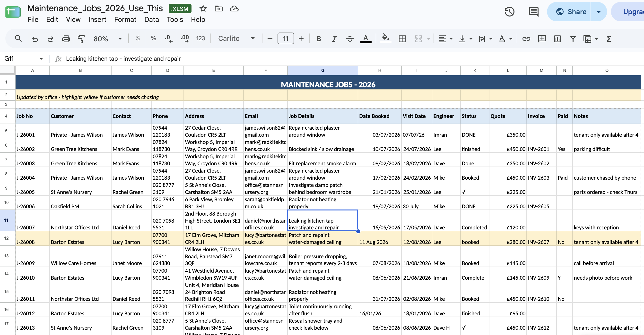Star the document
The height and width of the screenshot is (335, 644).
[203, 9]
